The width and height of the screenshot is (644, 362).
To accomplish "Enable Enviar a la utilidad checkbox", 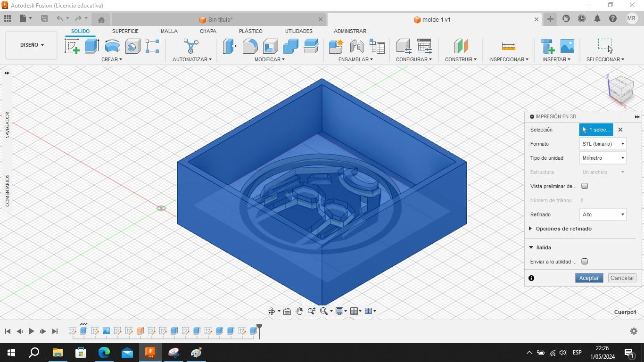I will (585, 262).
